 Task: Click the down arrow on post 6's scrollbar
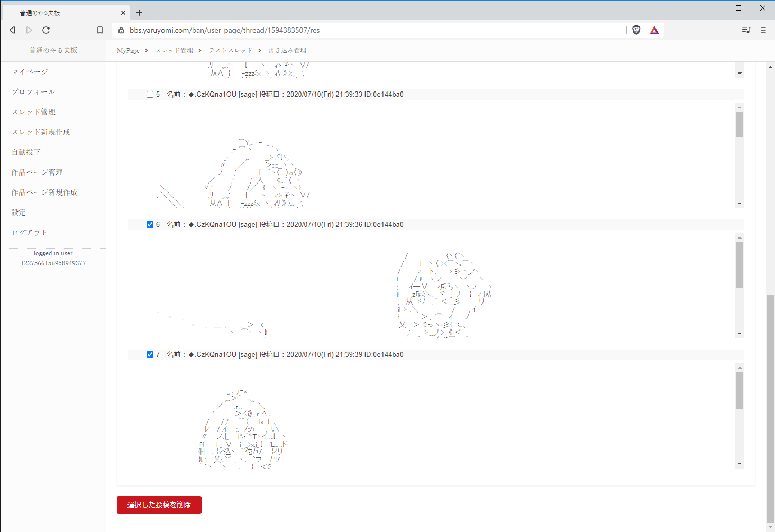740,334
